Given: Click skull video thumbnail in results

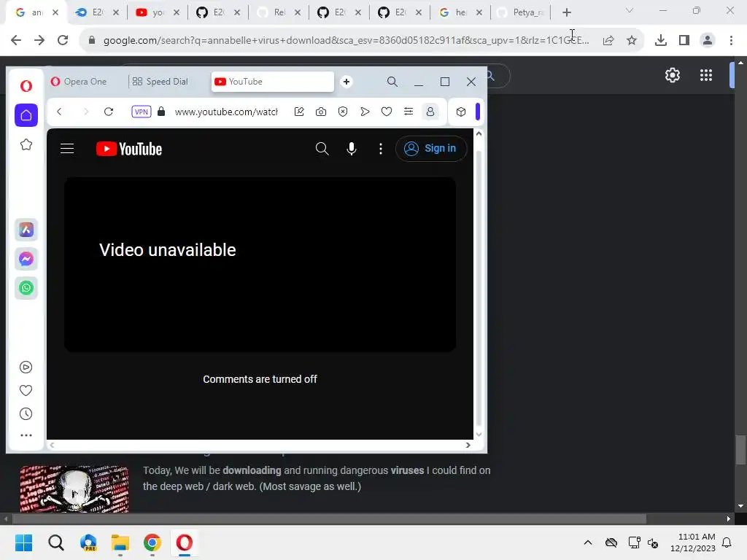Looking at the screenshot, I should point(74,489).
